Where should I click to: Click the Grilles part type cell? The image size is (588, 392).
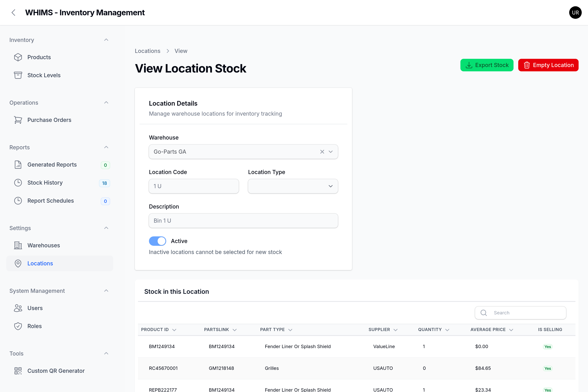(x=272, y=368)
